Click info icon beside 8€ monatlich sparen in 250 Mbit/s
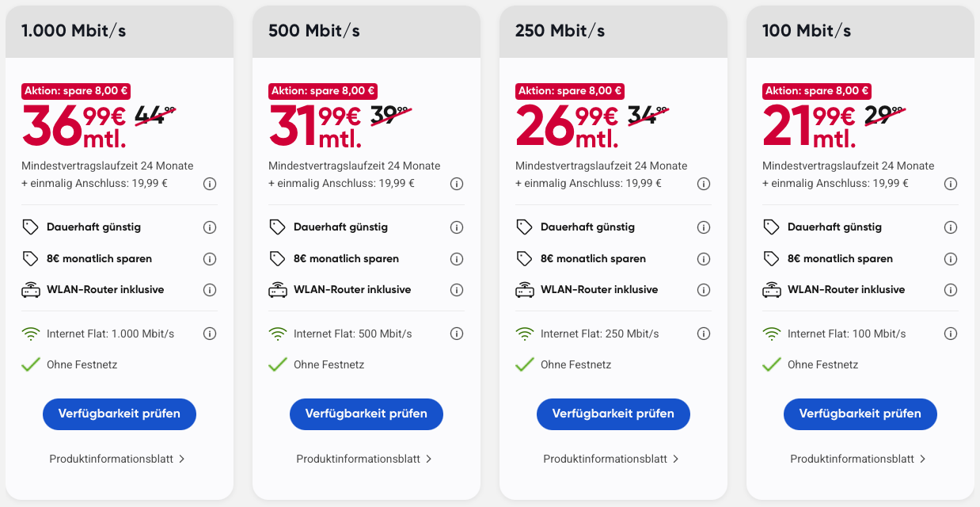The width and height of the screenshot is (980, 507). click(x=704, y=259)
